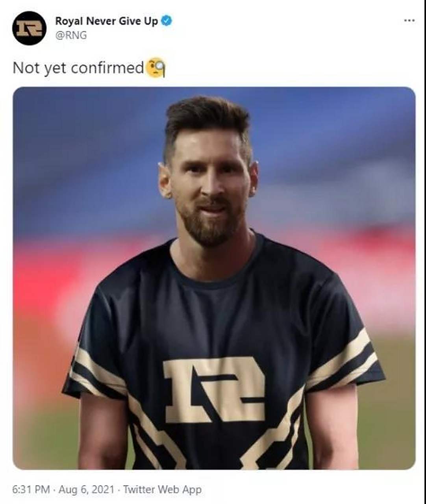
Task: Click the "6:31 PM" timestamp
Action: coord(31,489)
